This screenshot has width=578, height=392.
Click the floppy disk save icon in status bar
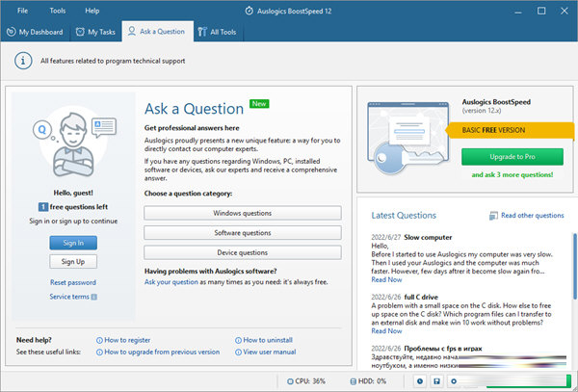(438, 381)
